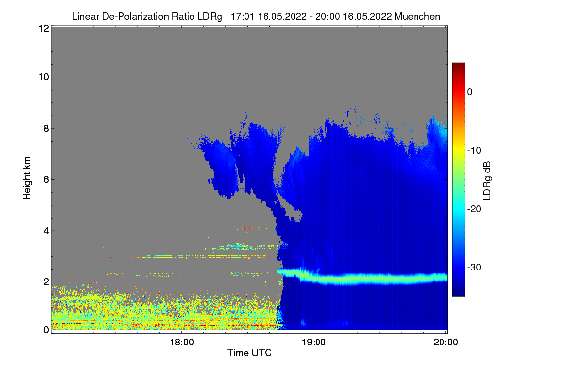
Task: Click the '2' height tick label
Action: tap(45, 282)
